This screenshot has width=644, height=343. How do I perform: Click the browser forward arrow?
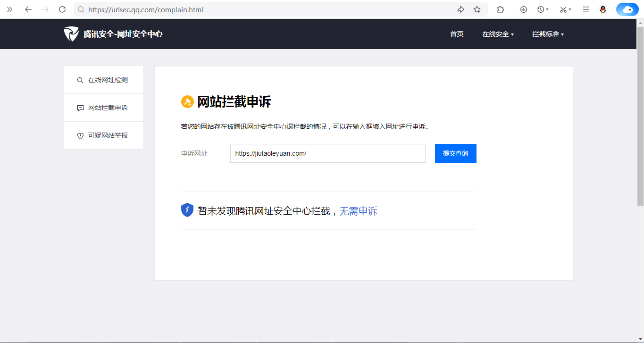[x=45, y=9]
